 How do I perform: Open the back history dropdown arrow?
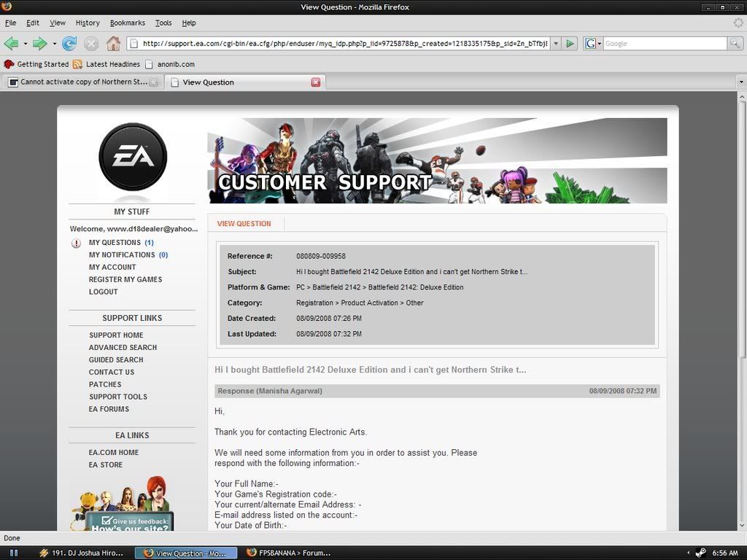(26, 44)
